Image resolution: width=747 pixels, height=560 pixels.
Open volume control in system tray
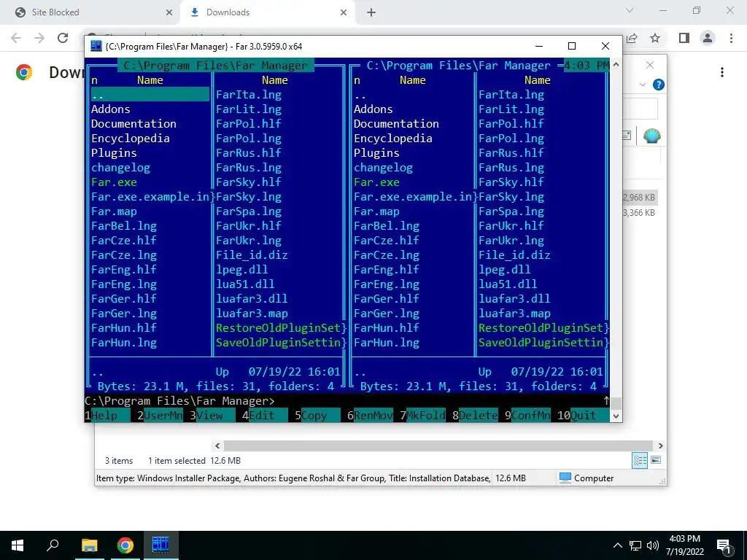(653, 545)
